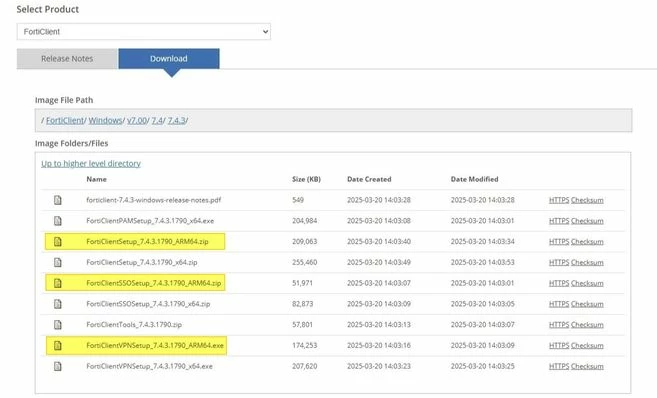657x398 pixels.
Task: Click FortiClientVPNSetup_7.4.3.1790_x64.exe file name
Action: click(x=150, y=367)
